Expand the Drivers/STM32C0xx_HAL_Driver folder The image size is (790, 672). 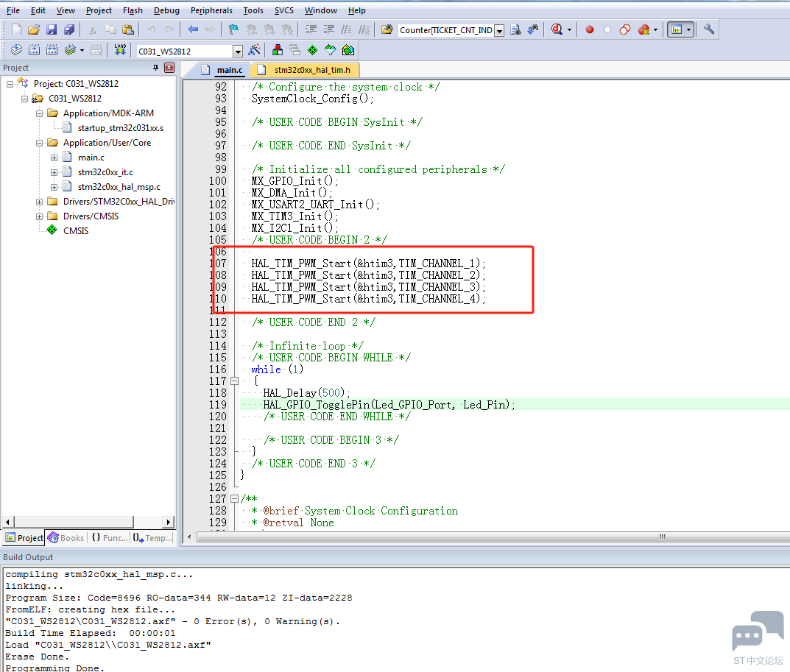pos(39,202)
